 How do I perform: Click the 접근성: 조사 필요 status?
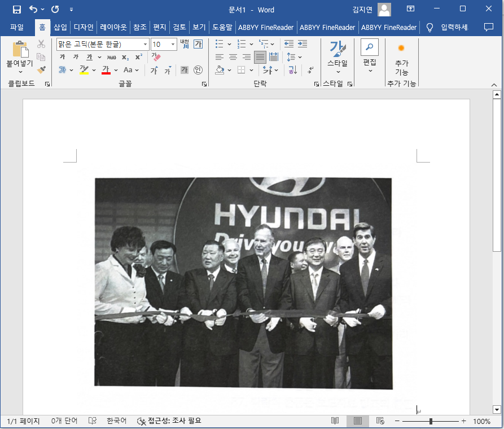(169, 421)
